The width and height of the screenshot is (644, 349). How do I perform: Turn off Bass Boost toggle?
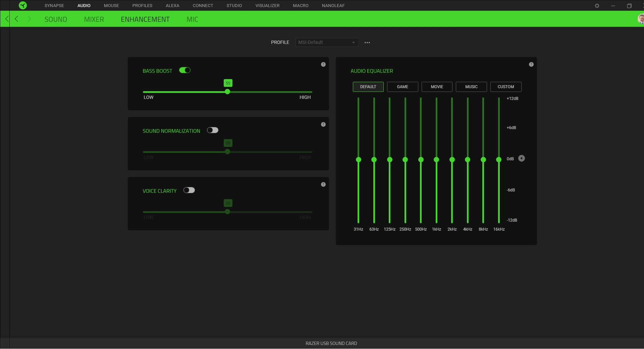(x=185, y=70)
